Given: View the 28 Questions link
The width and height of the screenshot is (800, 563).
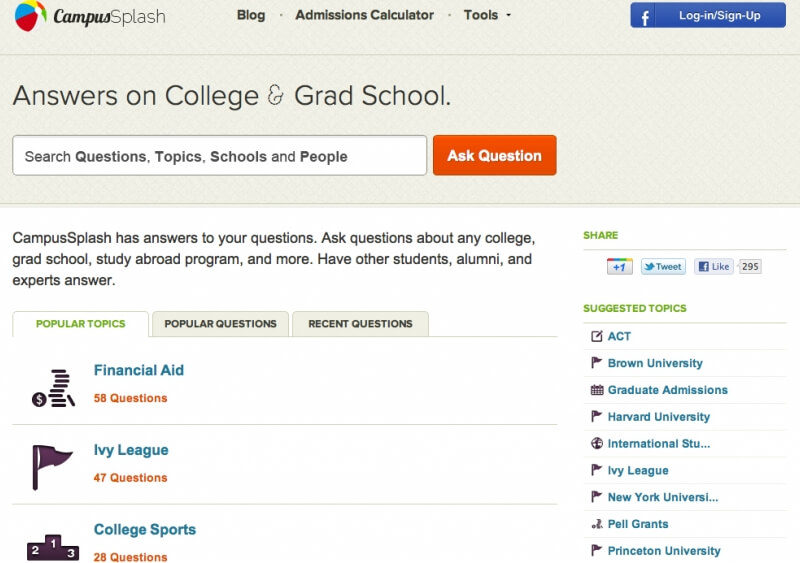Looking at the screenshot, I should pos(131,557).
